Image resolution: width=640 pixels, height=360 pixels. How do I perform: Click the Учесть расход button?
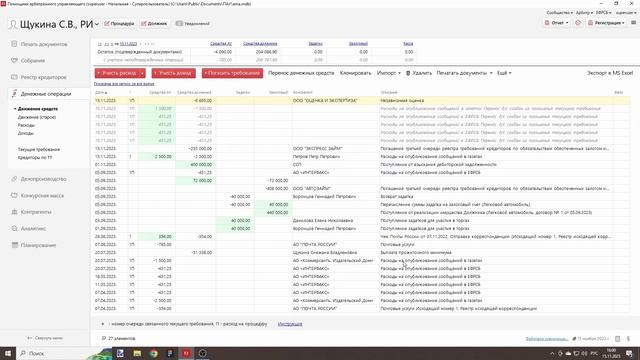pyautogui.click(x=117, y=73)
